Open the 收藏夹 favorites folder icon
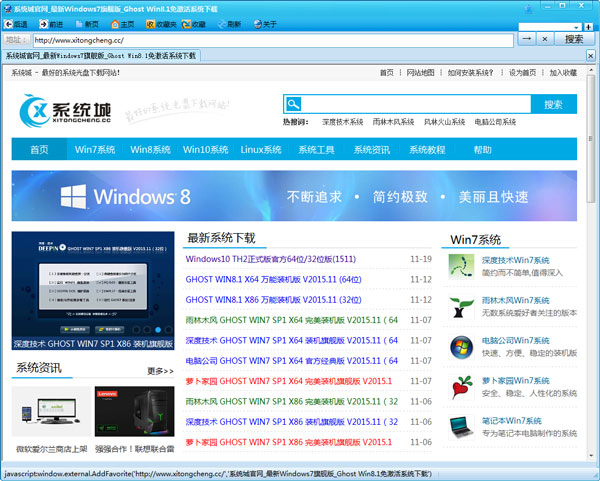Screen dimensions: 600x481 (150, 24)
